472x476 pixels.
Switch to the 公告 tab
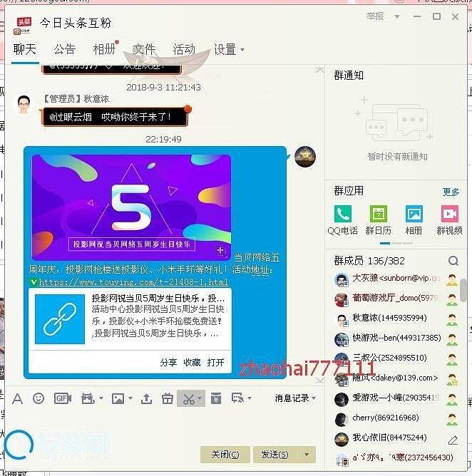65,49
